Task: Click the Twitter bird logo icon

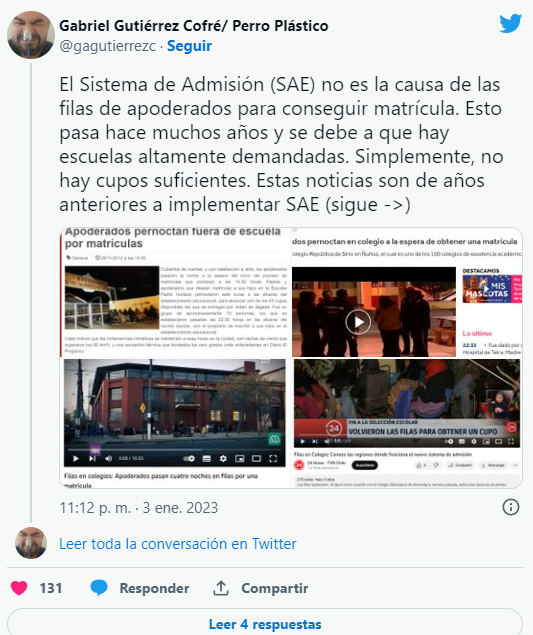Action: [x=510, y=23]
